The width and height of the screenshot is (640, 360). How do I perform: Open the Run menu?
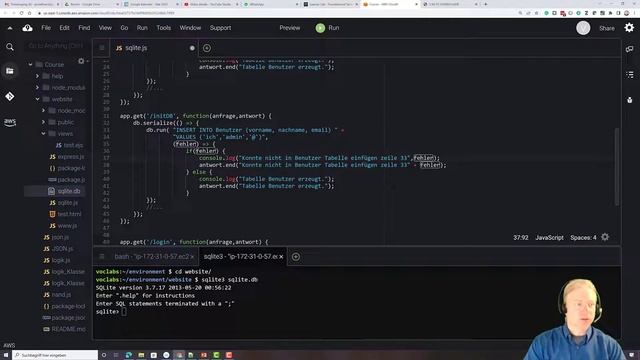click(x=142, y=28)
